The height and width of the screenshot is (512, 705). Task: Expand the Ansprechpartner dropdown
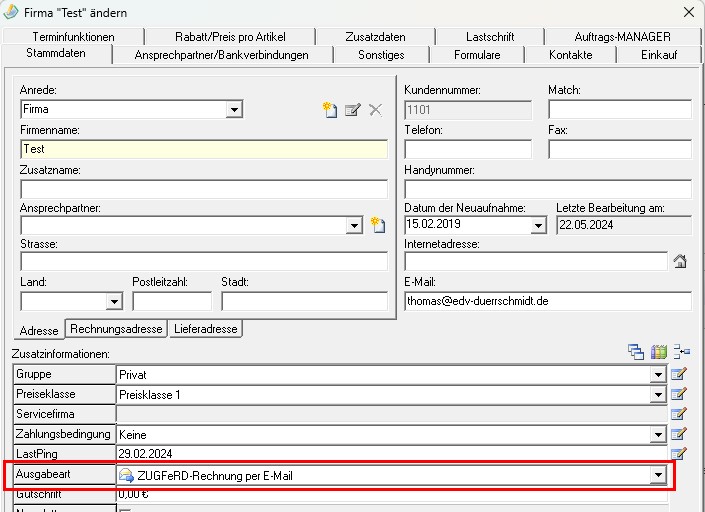(x=354, y=225)
